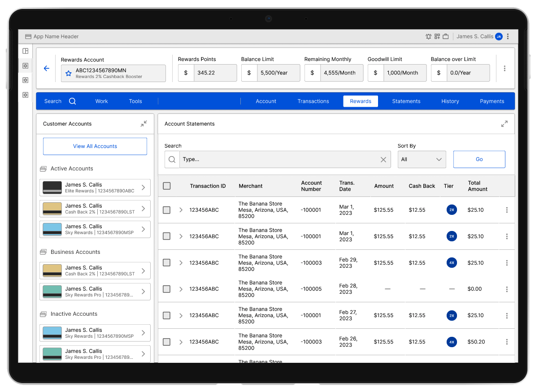Click the magnifier icon next to Search in blue bar
Image resolution: width=535 pixels, height=392 pixels.
[x=72, y=101]
